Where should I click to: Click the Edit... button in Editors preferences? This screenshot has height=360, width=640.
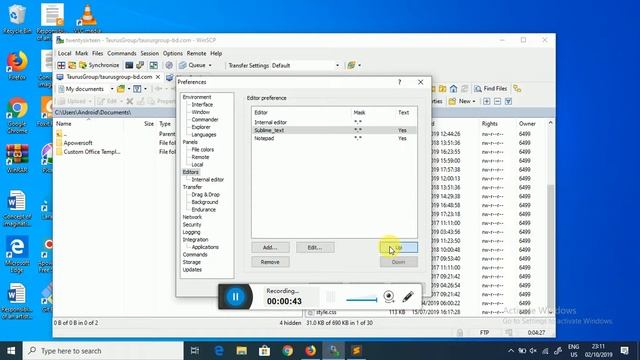point(315,247)
